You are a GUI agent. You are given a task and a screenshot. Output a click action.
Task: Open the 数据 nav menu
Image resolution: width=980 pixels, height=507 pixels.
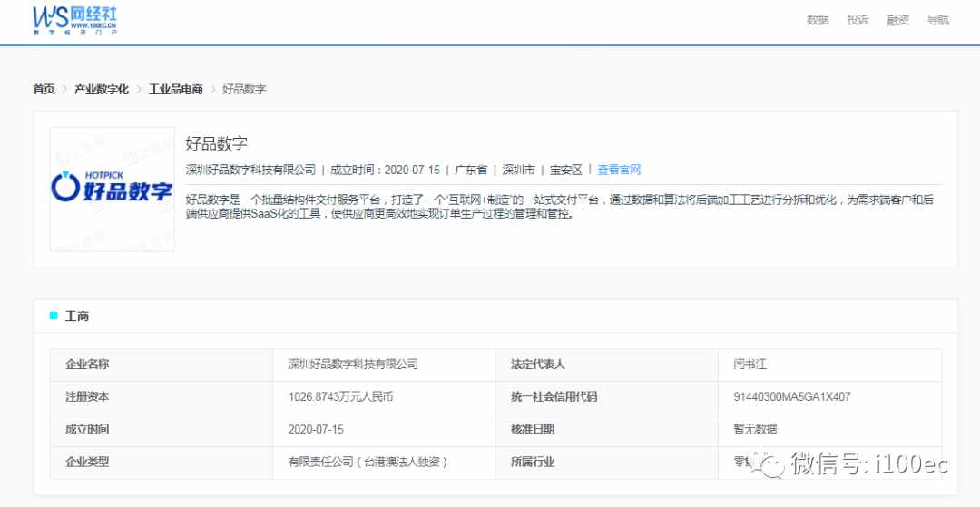pos(818,20)
